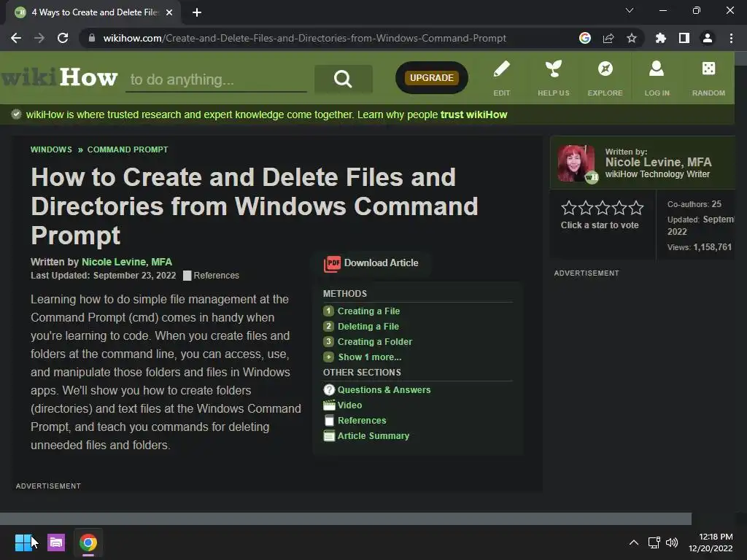Viewport: 747px width, 560px height.
Task: Open the Chrome profile icon
Action: pyautogui.click(x=708, y=38)
